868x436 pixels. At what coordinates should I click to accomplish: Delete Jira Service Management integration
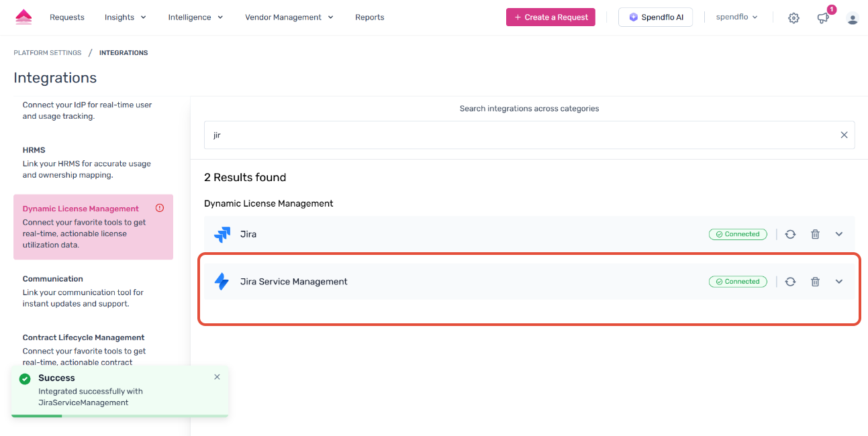click(x=815, y=282)
